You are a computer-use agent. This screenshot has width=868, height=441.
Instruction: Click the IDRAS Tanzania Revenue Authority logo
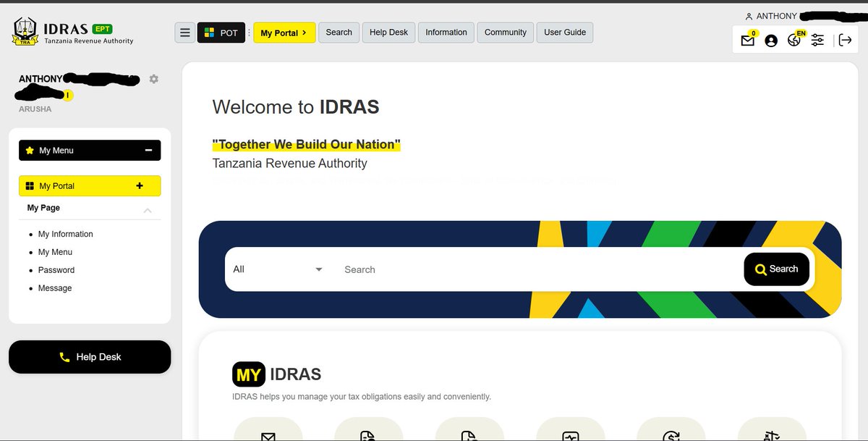[x=73, y=32]
